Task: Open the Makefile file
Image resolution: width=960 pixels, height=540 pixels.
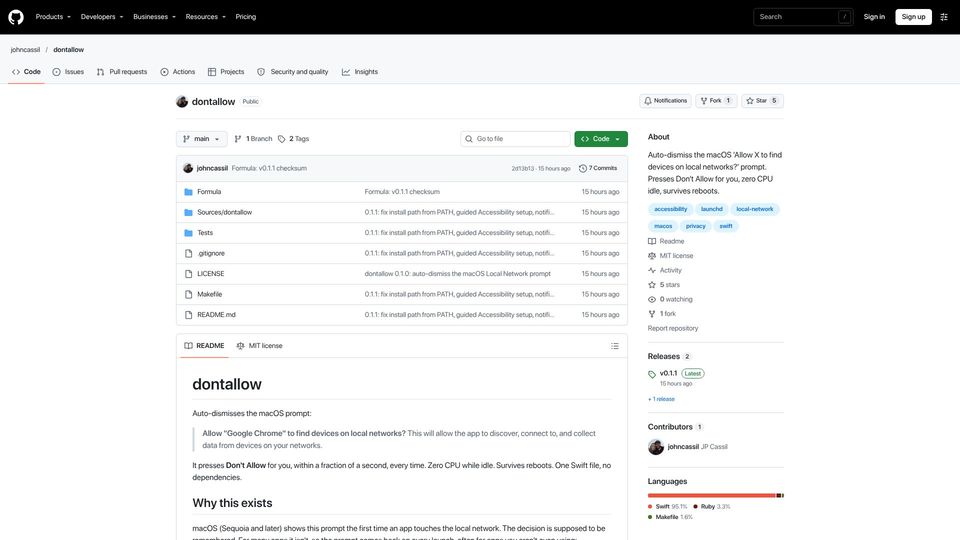Action: tap(209, 294)
